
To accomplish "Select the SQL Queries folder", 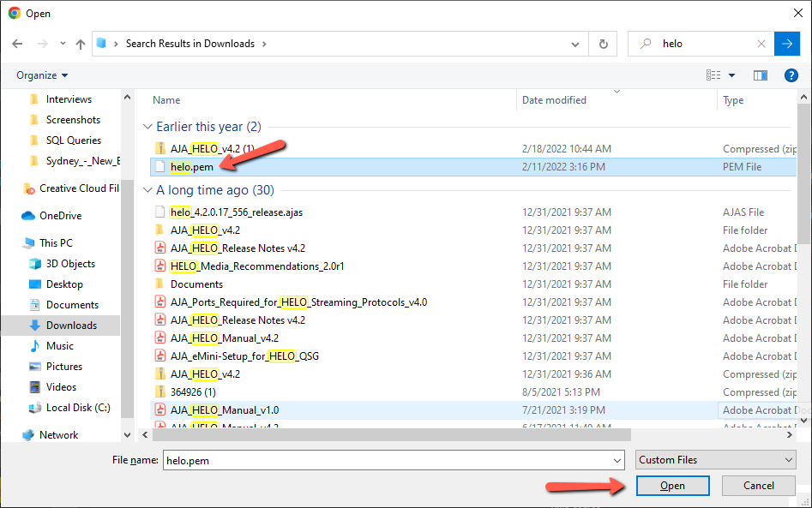I will click(74, 140).
